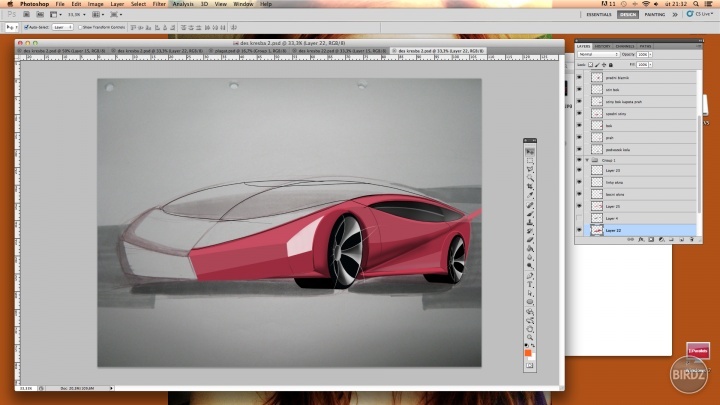Open CS Live button
The width and height of the screenshot is (720, 405).
click(700, 14)
